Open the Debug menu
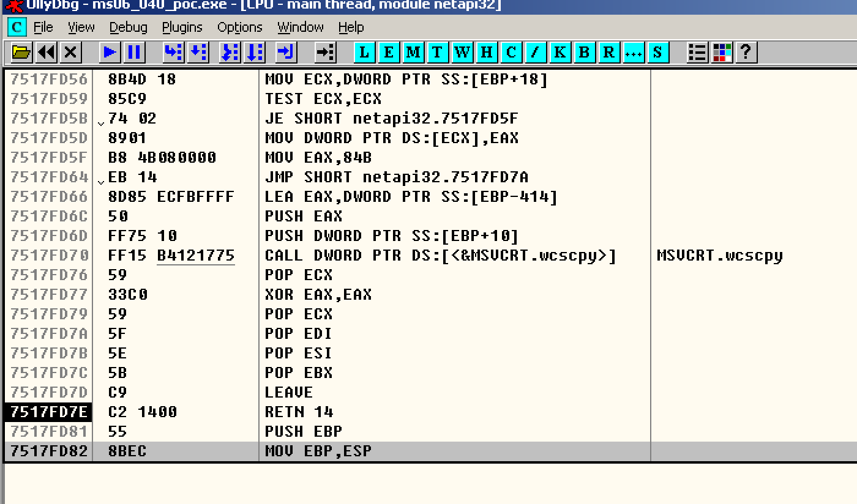 [128, 27]
